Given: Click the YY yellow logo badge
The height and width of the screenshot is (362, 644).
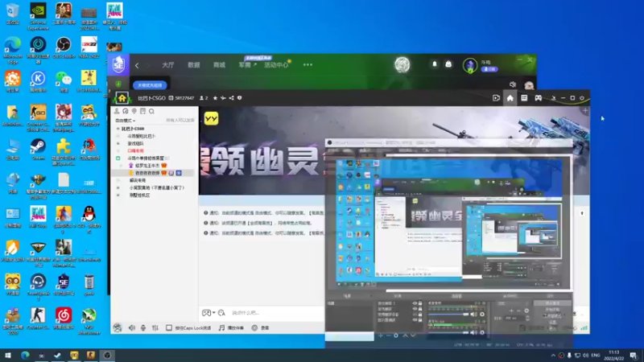Looking at the screenshot, I should (x=211, y=118).
